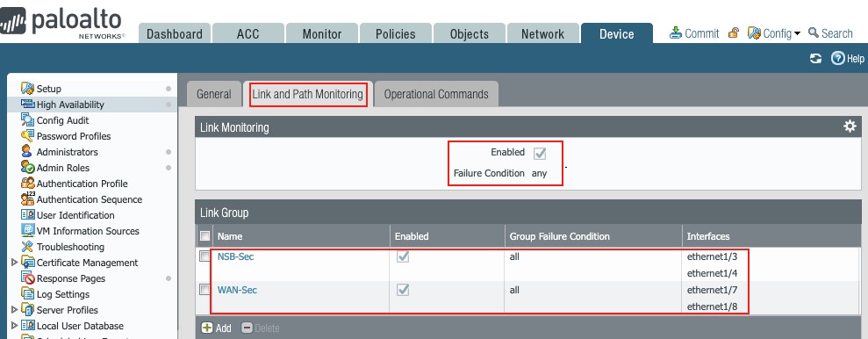Viewport: 868px width, 339px height.
Task: Open Setup in the sidebar
Action: [x=49, y=89]
